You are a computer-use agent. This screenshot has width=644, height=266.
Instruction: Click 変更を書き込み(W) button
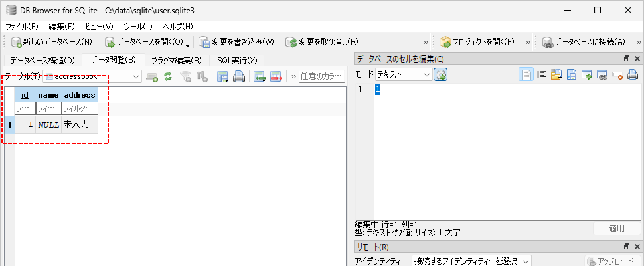[x=236, y=41]
